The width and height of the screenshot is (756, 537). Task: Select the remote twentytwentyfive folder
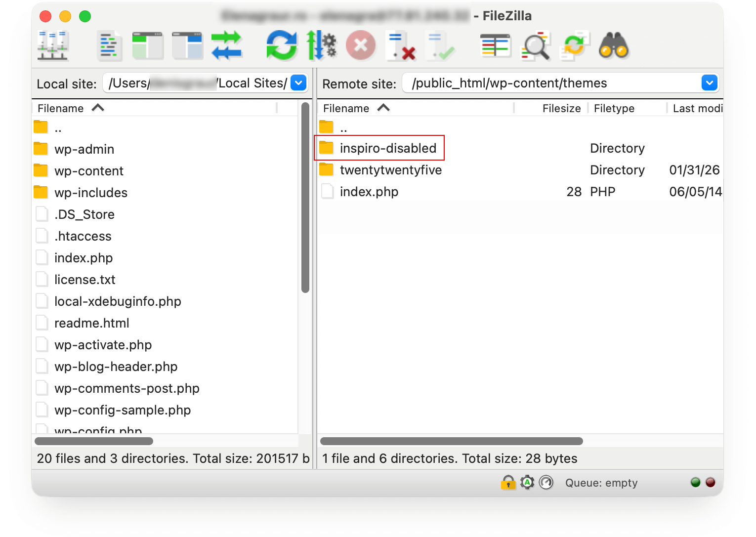(x=520, y=170)
